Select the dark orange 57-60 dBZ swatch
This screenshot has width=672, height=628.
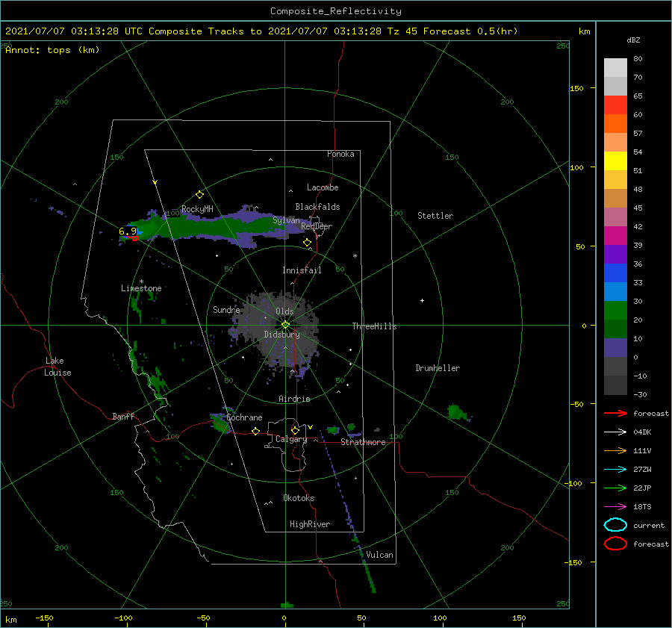[x=615, y=124]
